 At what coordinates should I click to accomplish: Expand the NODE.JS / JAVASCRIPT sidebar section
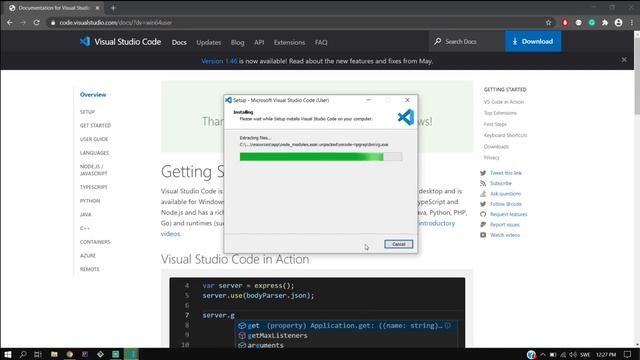(93, 170)
